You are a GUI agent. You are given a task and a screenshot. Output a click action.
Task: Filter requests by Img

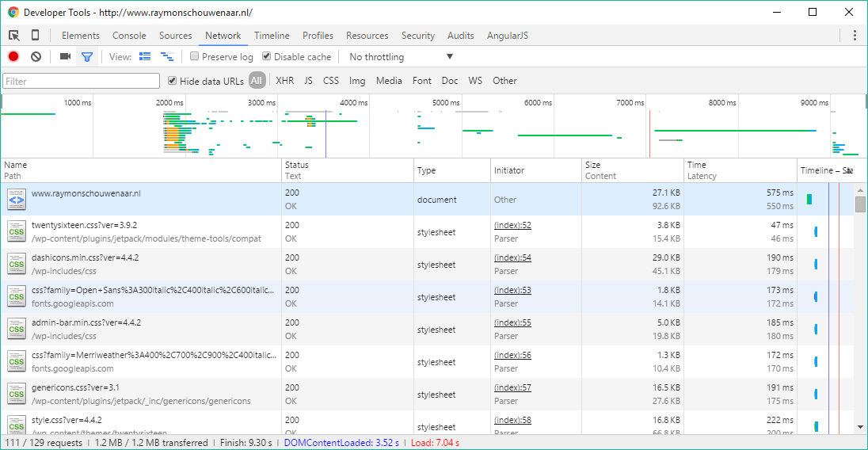point(357,81)
